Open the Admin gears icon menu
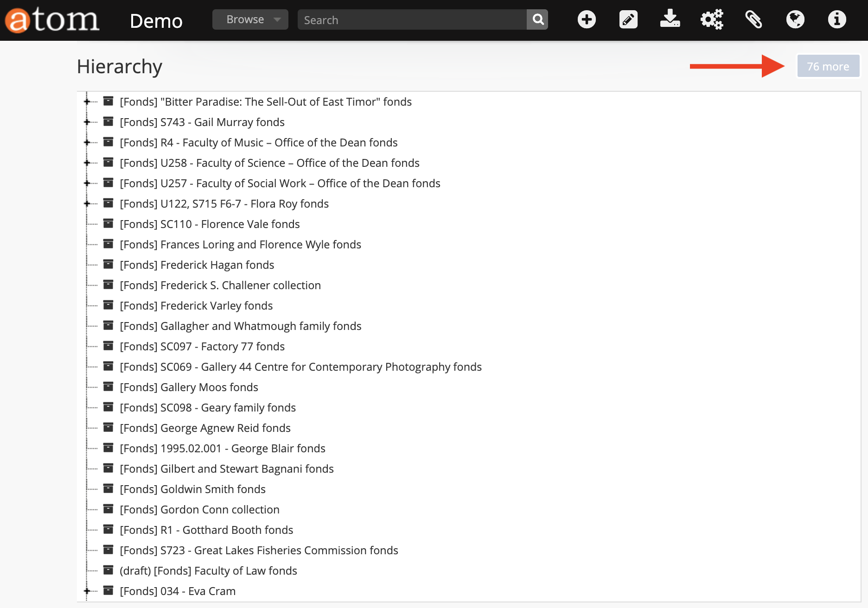This screenshot has height=608, width=868. [x=712, y=19]
